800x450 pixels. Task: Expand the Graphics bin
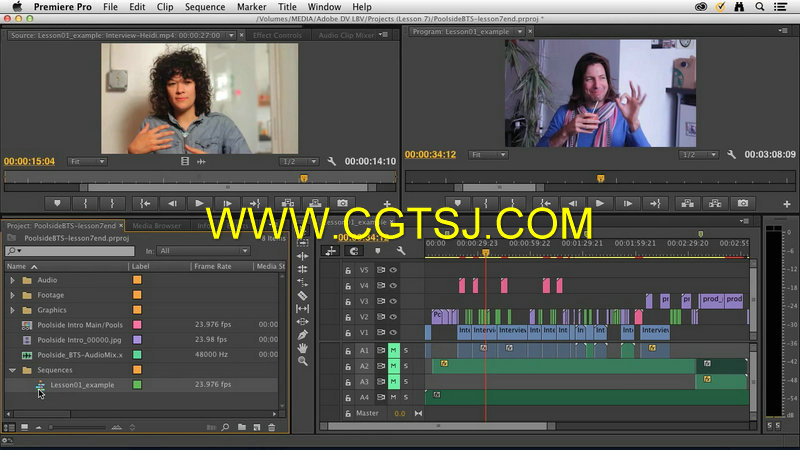[x=12, y=310]
